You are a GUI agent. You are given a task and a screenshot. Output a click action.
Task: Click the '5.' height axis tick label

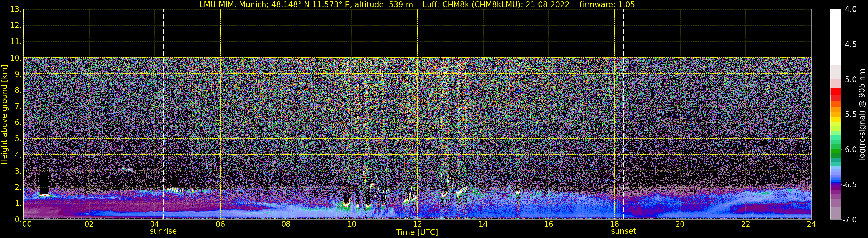pos(18,139)
